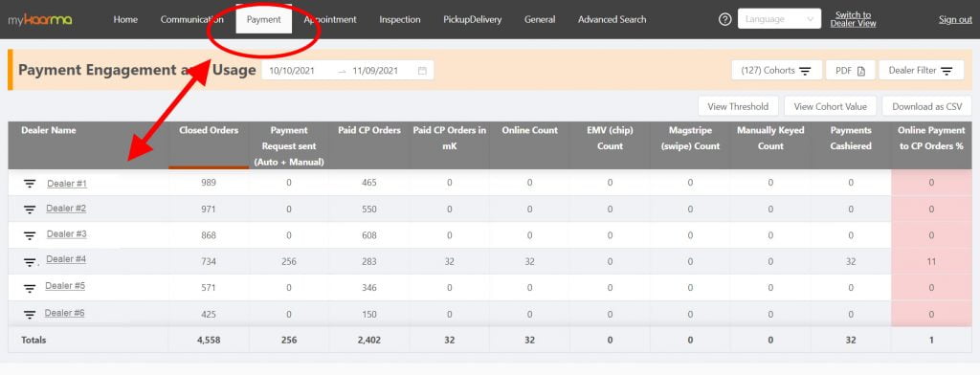The width and height of the screenshot is (980, 375).
Task: Click the totals Closed Orders value 4,558
Action: 209,340
